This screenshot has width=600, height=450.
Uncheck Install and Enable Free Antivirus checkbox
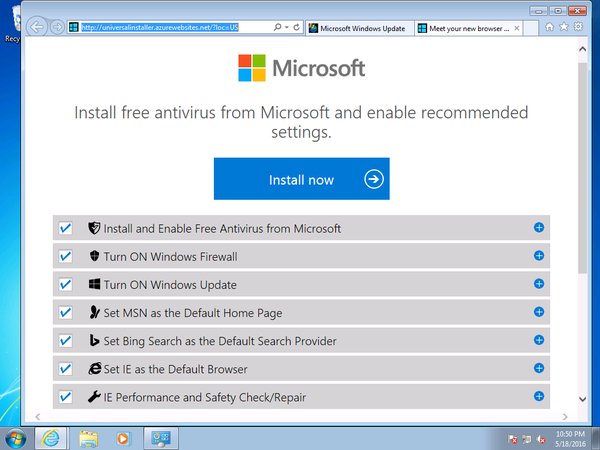pos(65,228)
